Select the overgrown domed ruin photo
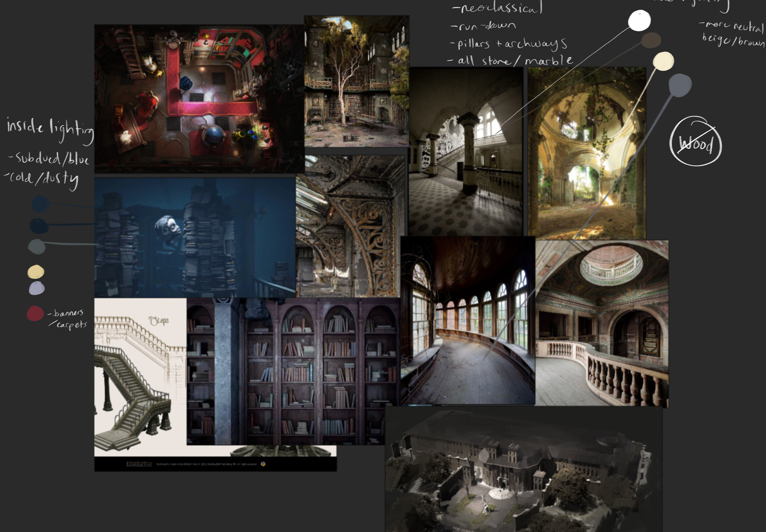Viewport: 766px width, 532px height. pyautogui.click(x=586, y=153)
